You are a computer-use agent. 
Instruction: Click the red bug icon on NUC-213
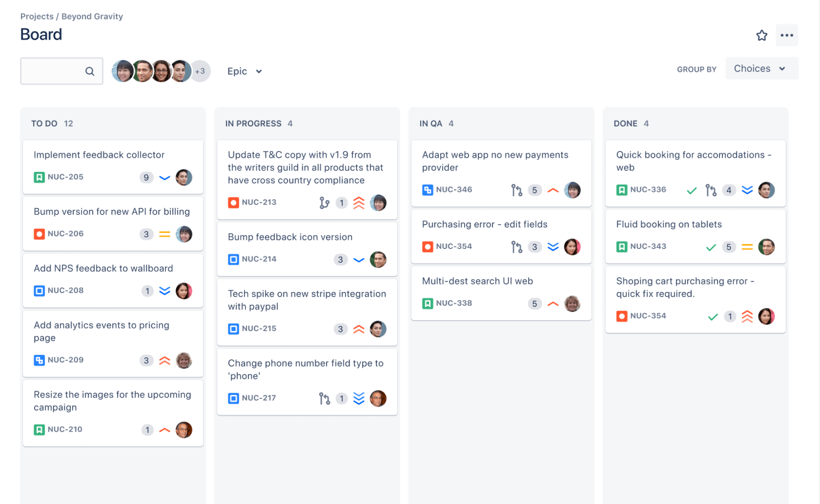point(234,202)
